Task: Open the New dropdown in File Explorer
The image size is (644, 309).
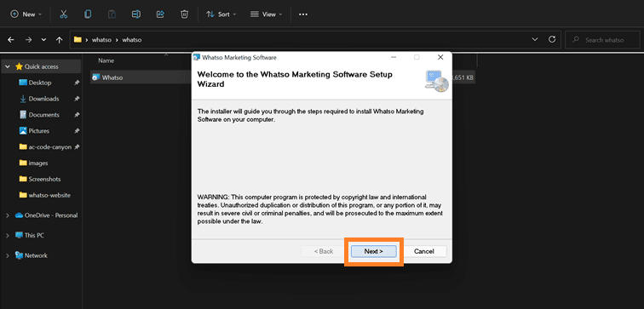Action: point(26,14)
